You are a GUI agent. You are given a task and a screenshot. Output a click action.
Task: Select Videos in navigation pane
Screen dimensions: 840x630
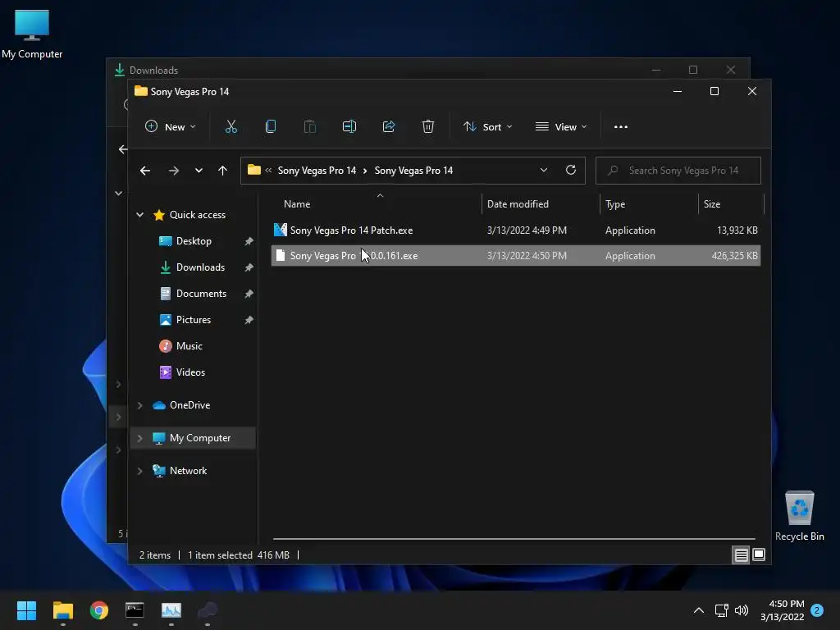pyautogui.click(x=190, y=372)
